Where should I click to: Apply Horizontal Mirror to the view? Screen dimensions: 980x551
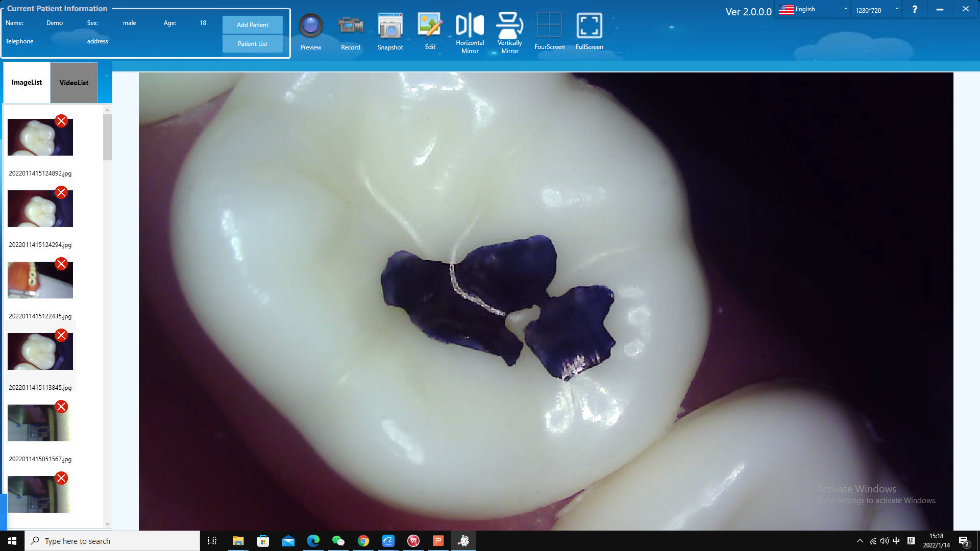click(470, 26)
